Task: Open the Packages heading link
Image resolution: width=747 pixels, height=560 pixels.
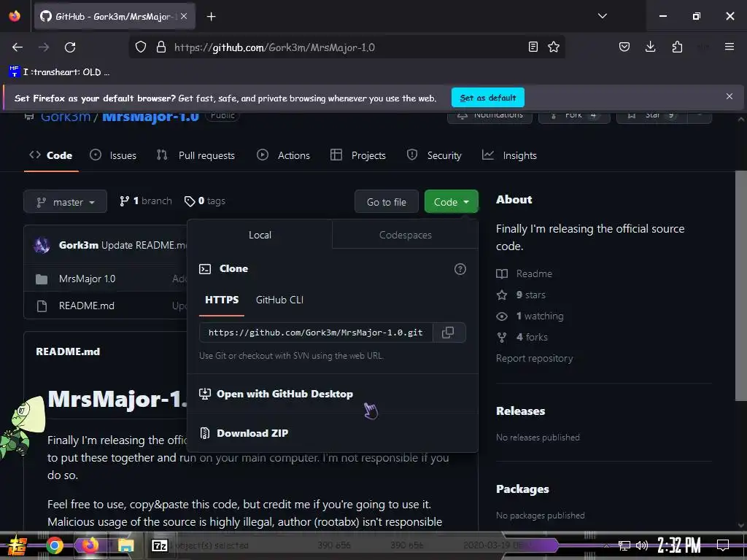Action: click(x=522, y=489)
